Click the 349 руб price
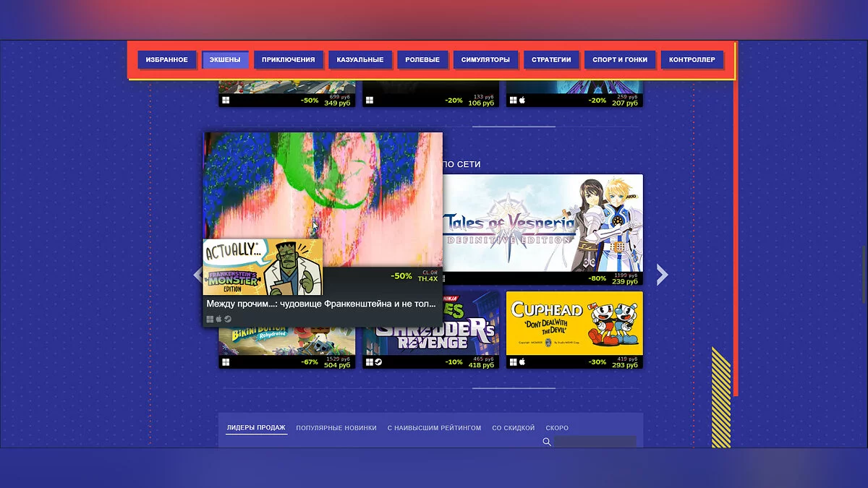868x488 pixels. tap(338, 103)
